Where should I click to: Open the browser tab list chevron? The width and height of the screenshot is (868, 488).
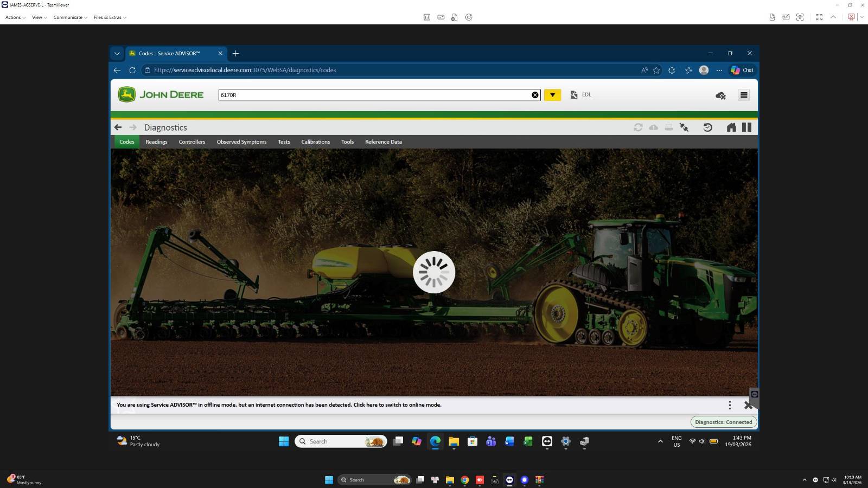117,53
